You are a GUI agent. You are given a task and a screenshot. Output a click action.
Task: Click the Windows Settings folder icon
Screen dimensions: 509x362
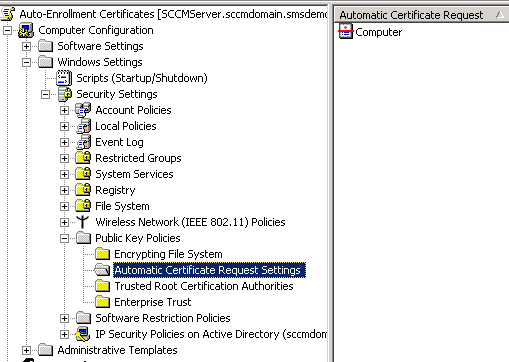[x=46, y=62]
